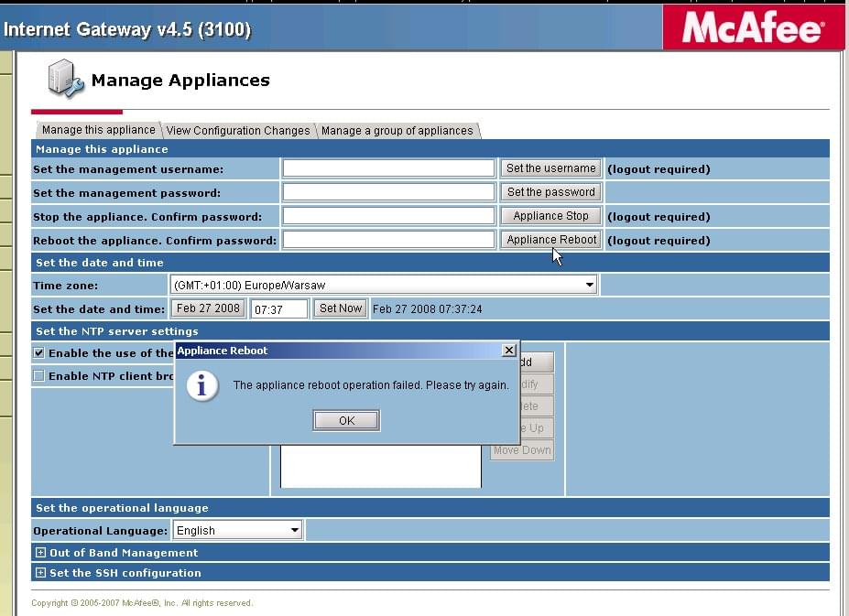Click the Internet Gateway v4.5 (3100) title
This screenshot has height=616, width=849.
127,29
